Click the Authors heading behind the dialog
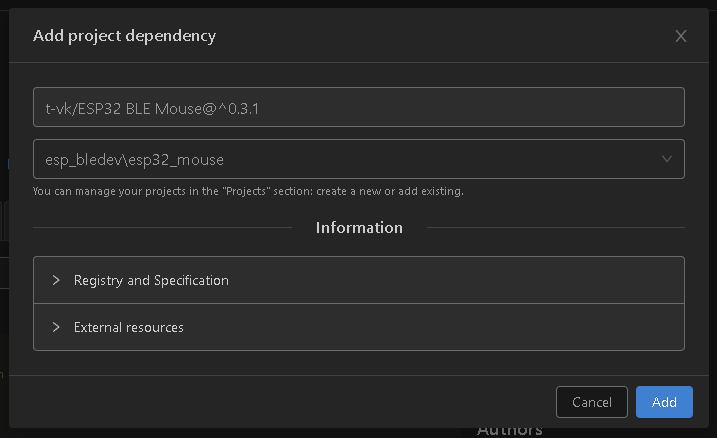717x438 pixels. (x=509, y=432)
